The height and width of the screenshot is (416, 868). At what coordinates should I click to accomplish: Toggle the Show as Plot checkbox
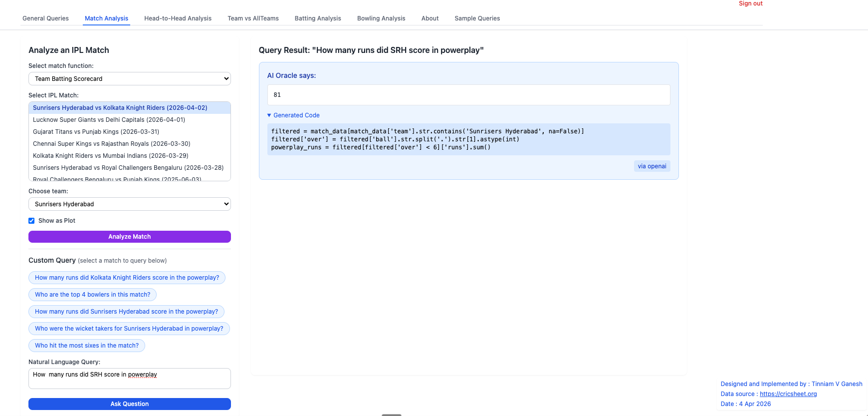(31, 221)
